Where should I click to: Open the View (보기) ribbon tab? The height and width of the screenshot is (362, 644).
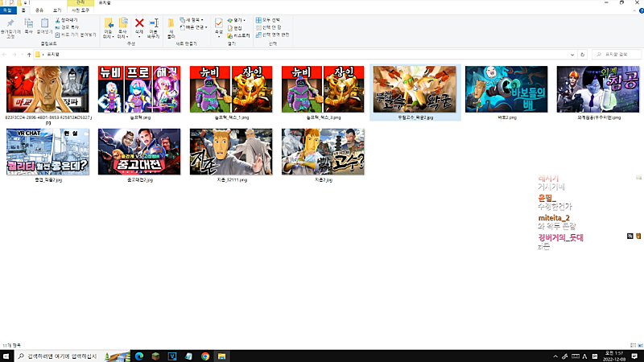click(x=56, y=10)
